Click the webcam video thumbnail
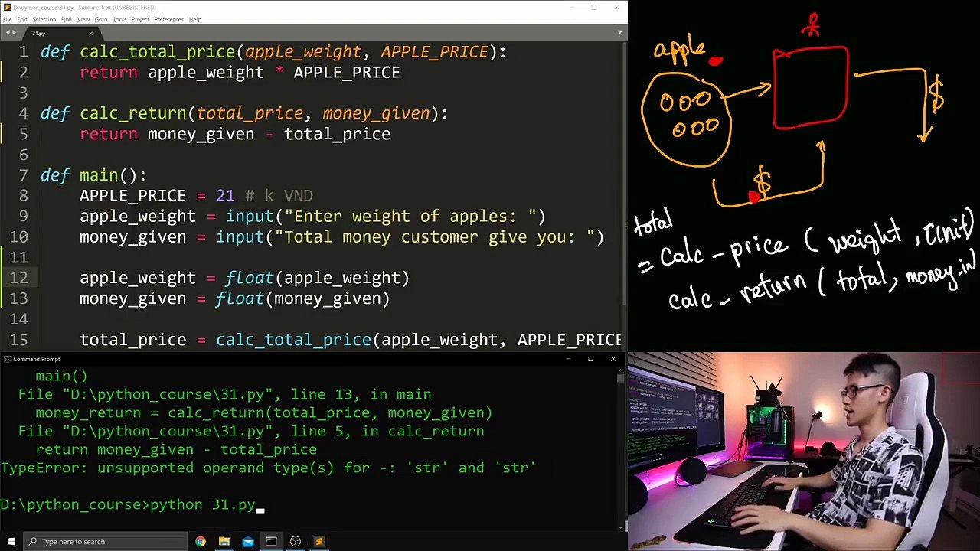The image size is (980, 551). pos(804,452)
